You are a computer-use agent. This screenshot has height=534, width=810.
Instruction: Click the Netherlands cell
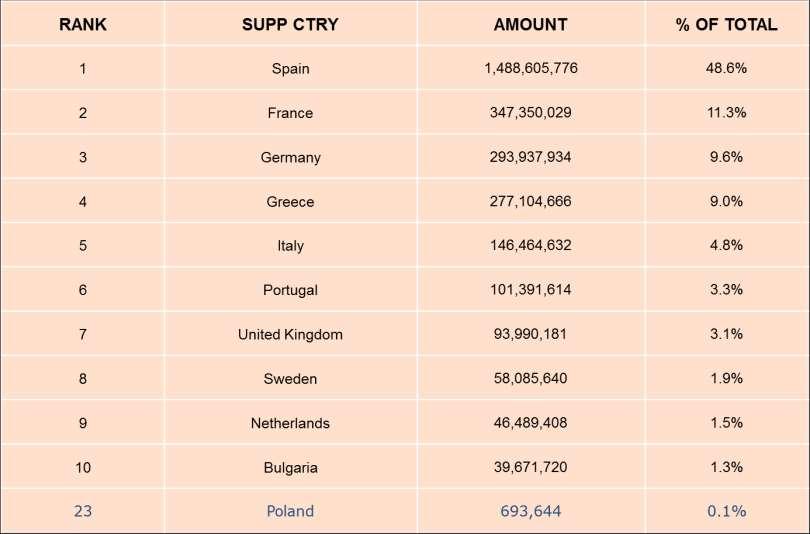pyautogui.click(x=290, y=423)
